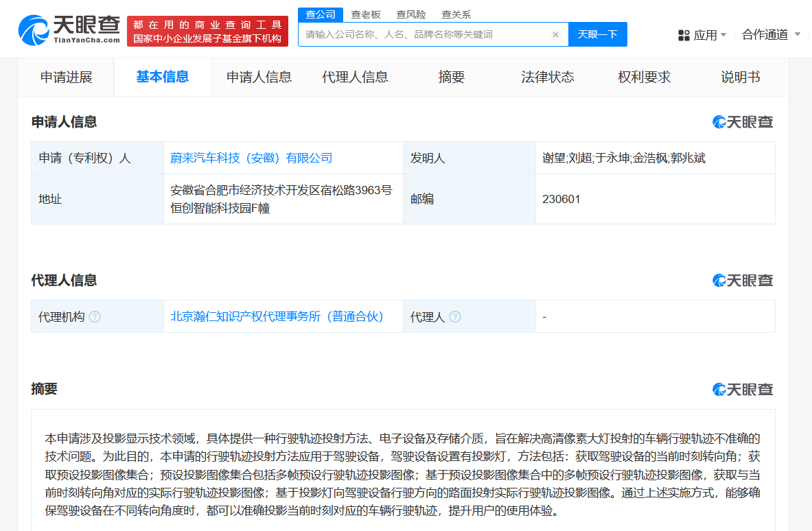Screen dimensions: 812x531
Task: Open 蔚来汽车科技（安徽）有限公司 company link
Action: 251,158
